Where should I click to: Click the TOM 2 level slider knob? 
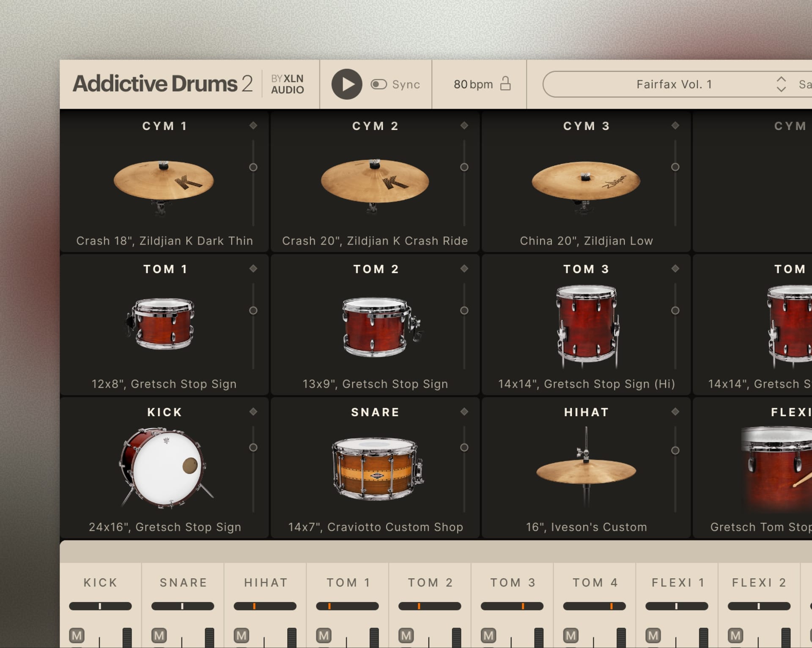[464, 310]
